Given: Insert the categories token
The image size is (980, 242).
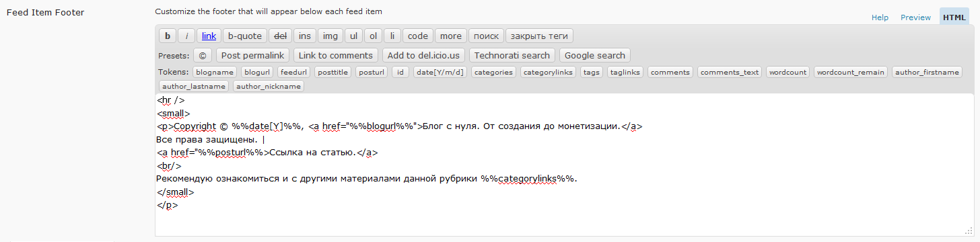Looking at the screenshot, I should coord(494,72).
